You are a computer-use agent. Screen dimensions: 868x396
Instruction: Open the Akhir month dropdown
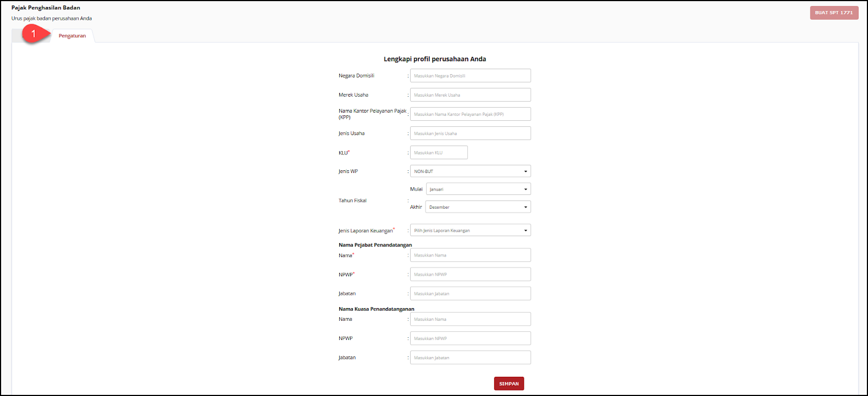click(x=478, y=207)
